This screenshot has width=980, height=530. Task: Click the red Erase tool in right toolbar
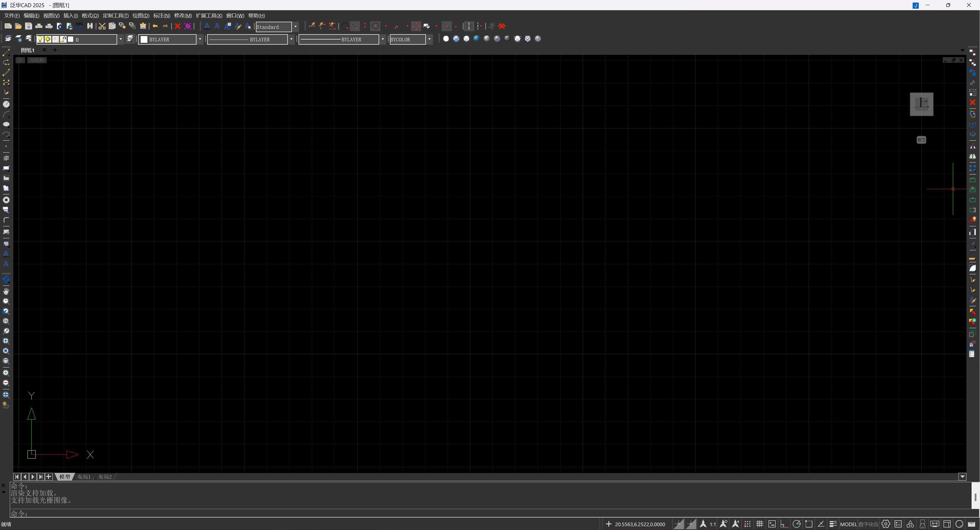[972, 103]
